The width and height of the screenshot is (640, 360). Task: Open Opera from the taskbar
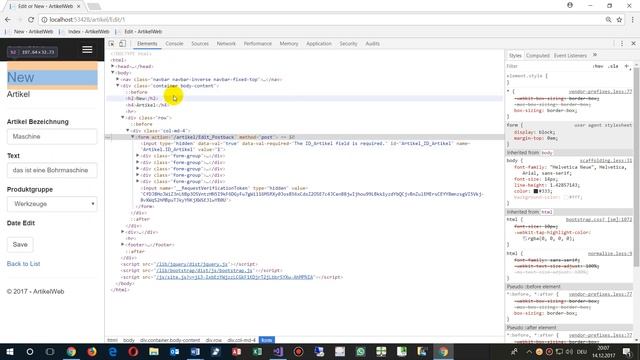tap(133, 351)
